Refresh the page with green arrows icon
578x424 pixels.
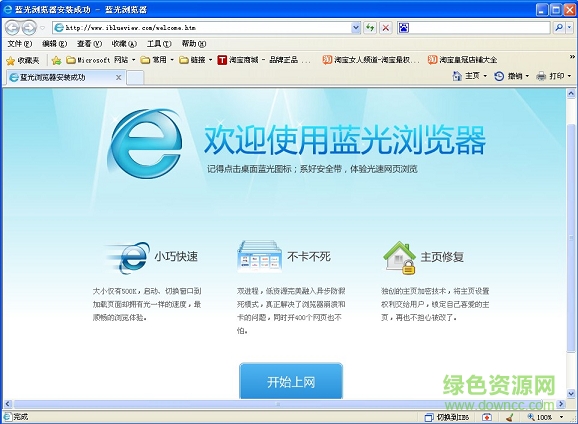(370, 28)
